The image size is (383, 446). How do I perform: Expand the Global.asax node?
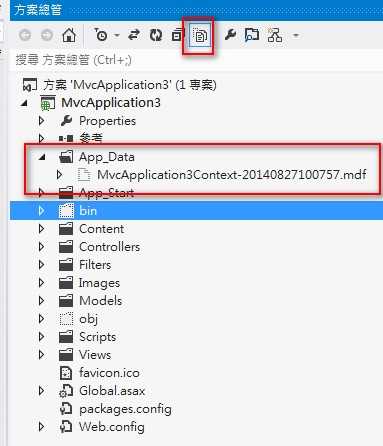coord(41,391)
